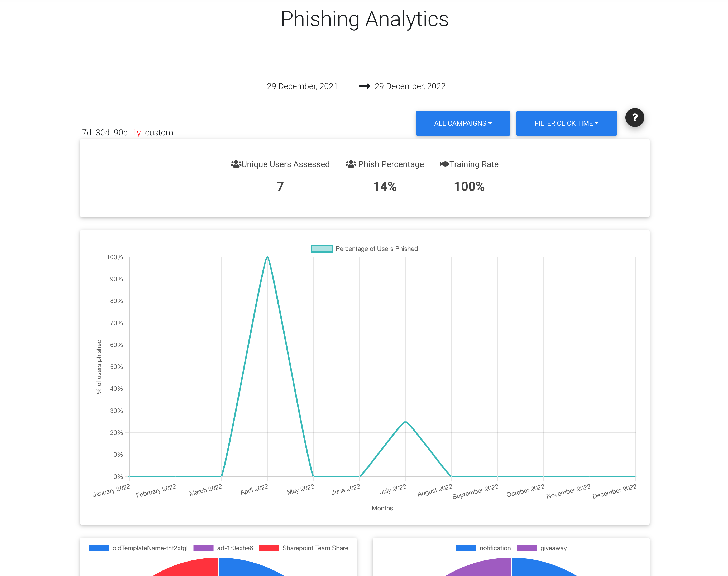Switch to the 30d time range
The height and width of the screenshot is (576, 728).
102,133
